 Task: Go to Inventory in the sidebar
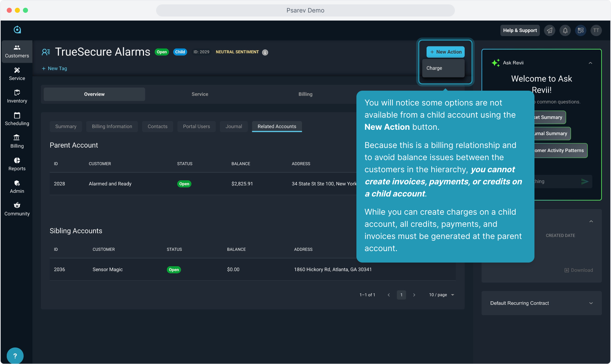point(17,96)
